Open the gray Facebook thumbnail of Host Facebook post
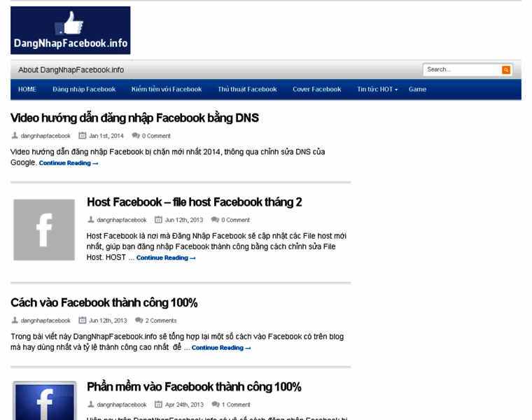The height and width of the screenshot is (420, 532). click(44, 230)
